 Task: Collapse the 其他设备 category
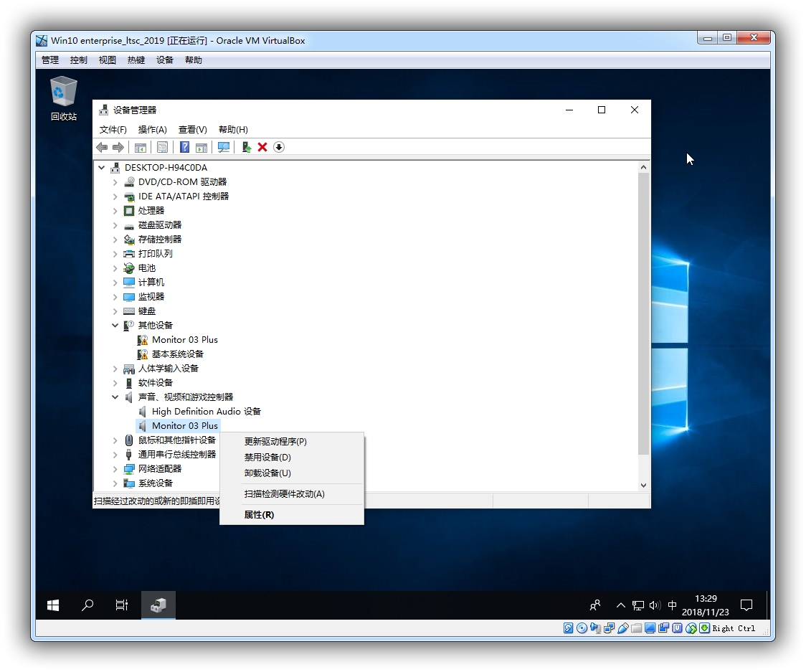click(115, 326)
